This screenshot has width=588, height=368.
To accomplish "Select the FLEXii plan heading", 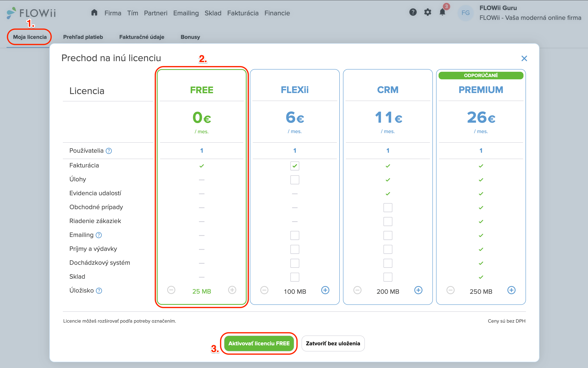I will click(295, 90).
